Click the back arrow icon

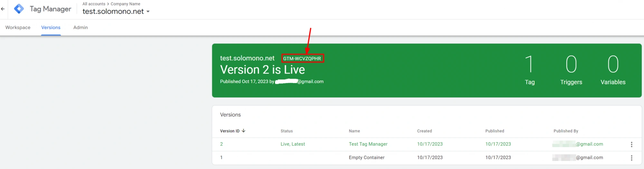(x=3, y=9)
